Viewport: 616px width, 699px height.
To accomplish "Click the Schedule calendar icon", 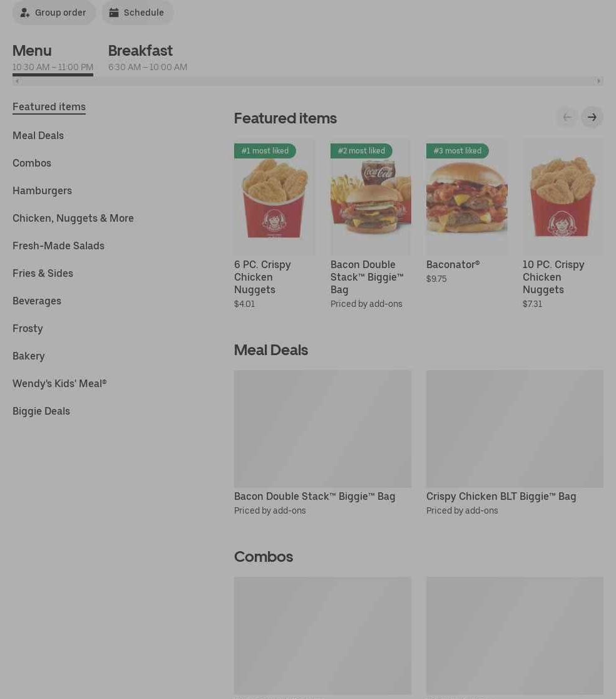I will tap(114, 13).
